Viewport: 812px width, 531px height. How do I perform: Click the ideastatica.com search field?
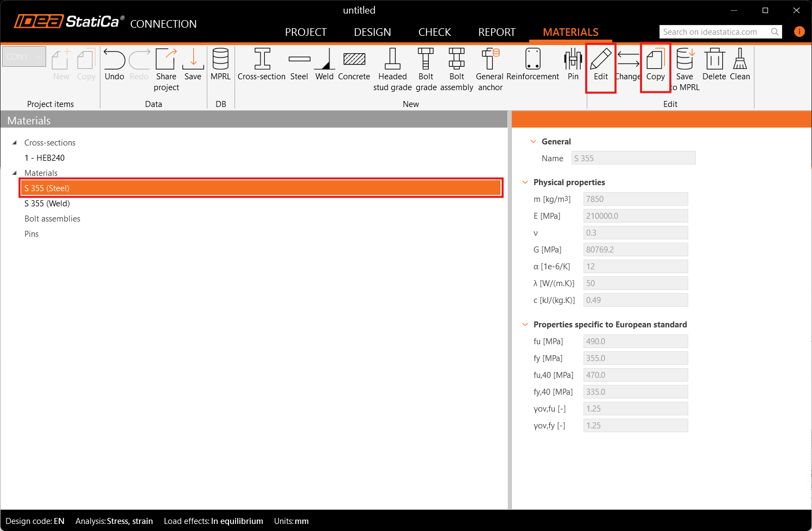tap(714, 32)
